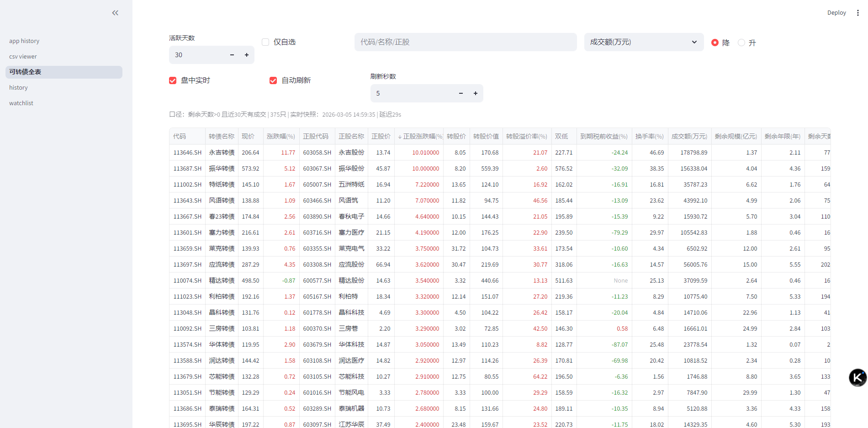Decrease active days with minus button
Screen dimensions: 868x428
pos(232,55)
